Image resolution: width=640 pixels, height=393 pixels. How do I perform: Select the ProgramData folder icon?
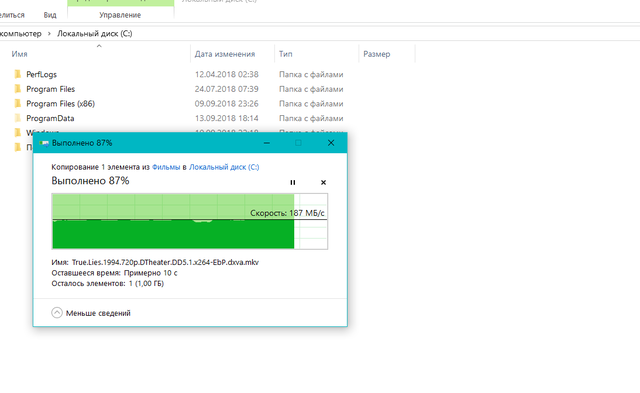click(18, 118)
